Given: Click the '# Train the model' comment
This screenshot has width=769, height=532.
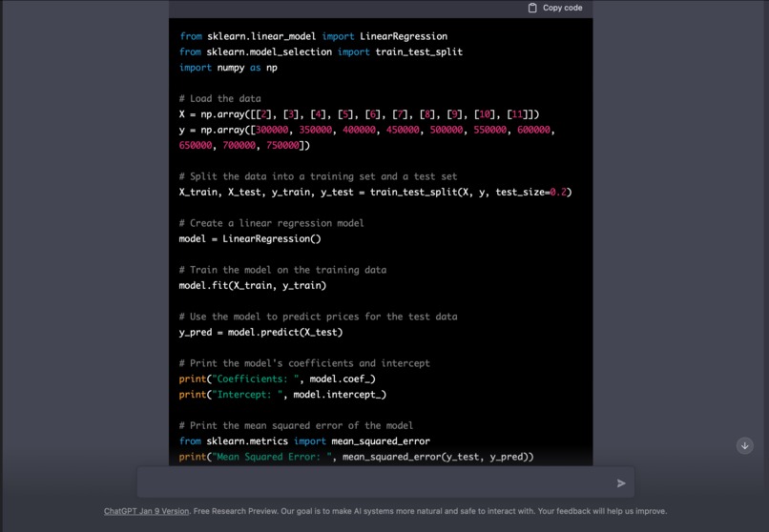Looking at the screenshot, I should [x=282, y=270].
